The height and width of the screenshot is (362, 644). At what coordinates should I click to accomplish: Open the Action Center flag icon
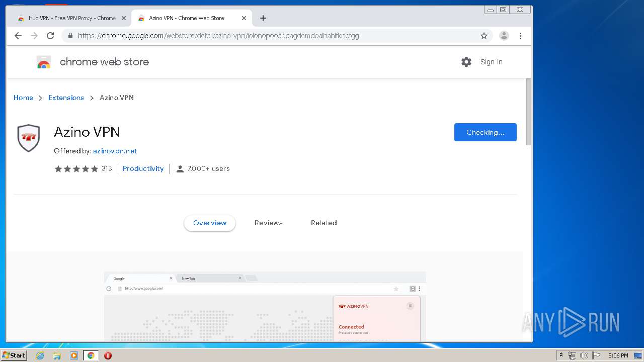click(x=596, y=355)
